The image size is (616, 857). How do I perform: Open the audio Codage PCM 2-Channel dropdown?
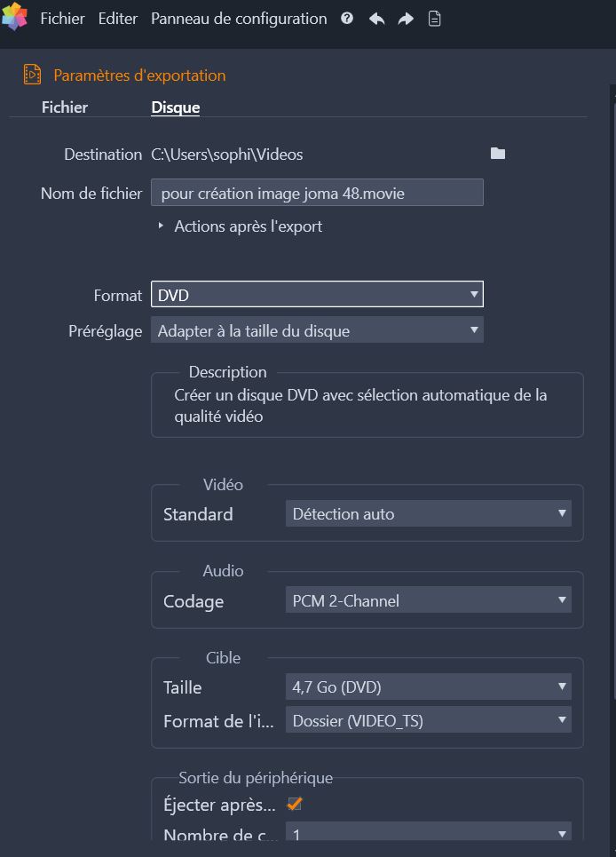(429, 600)
